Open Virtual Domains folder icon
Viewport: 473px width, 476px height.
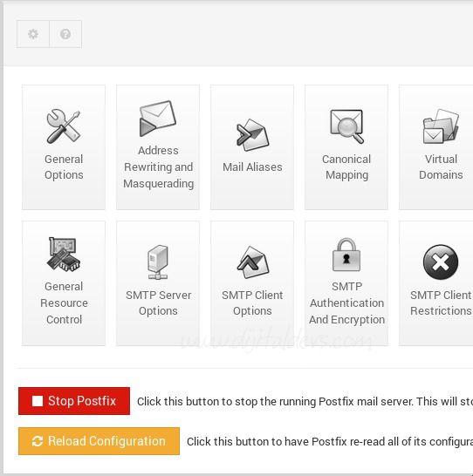click(441, 126)
